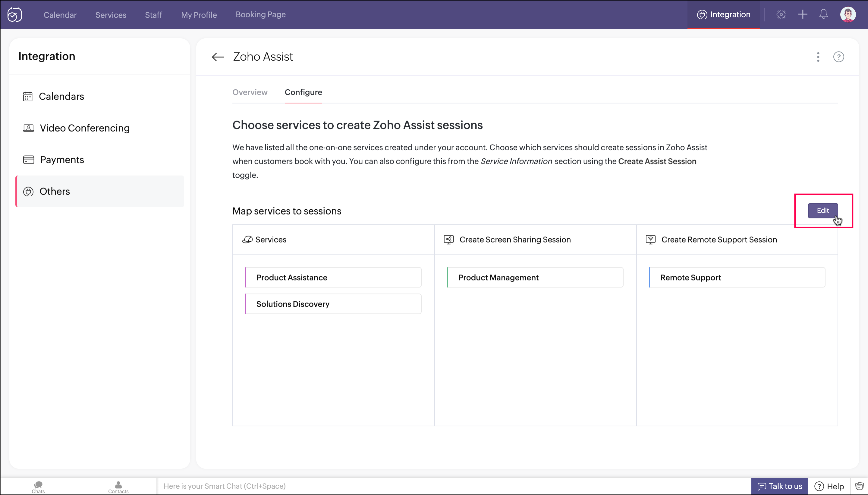The width and height of the screenshot is (868, 495).
Task: Go back using the left arrow icon
Action: [x=218, y=57]
